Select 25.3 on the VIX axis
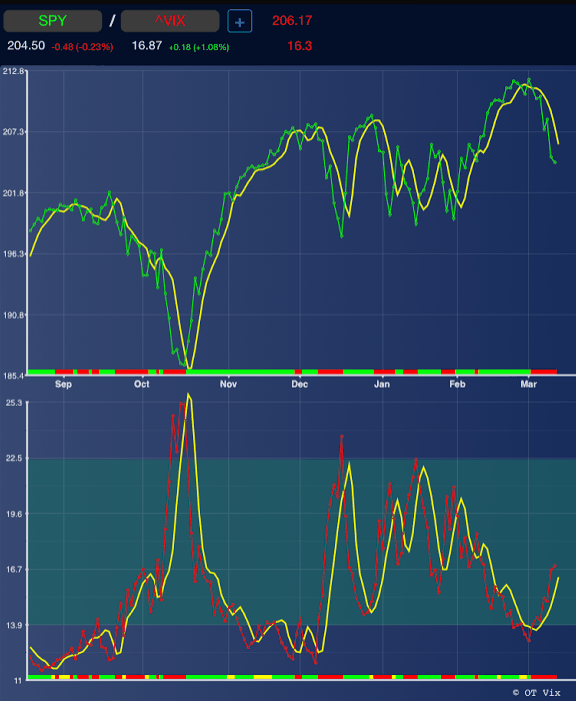Image resolution: width=576 pixels, height=701 pixels. pos(13,403)
